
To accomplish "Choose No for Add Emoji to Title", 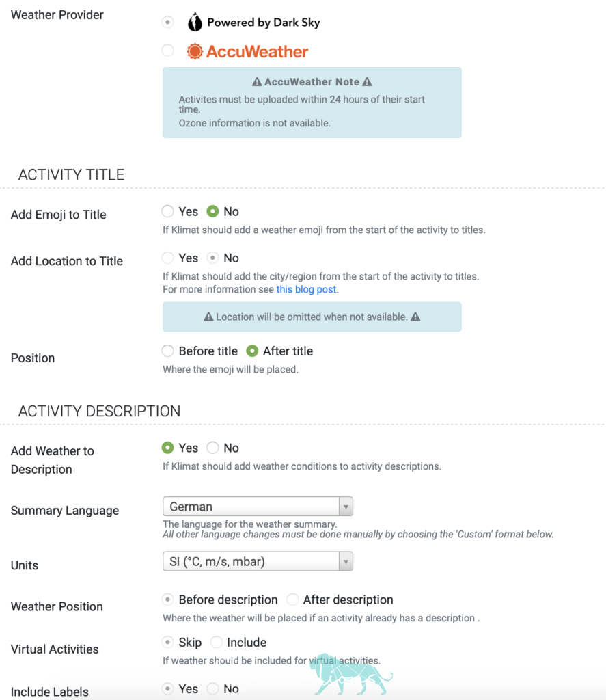I will 212,212.
